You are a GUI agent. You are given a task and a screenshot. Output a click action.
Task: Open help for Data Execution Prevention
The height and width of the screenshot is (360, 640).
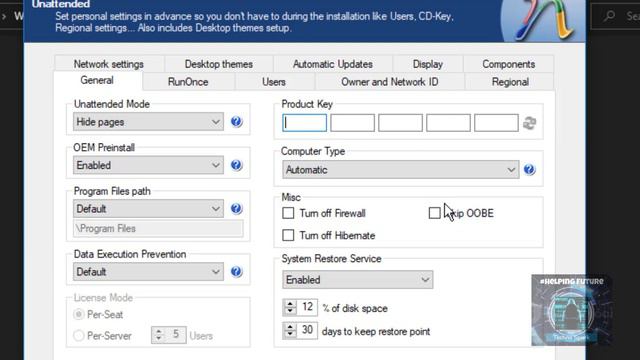(x=236, y=271)
